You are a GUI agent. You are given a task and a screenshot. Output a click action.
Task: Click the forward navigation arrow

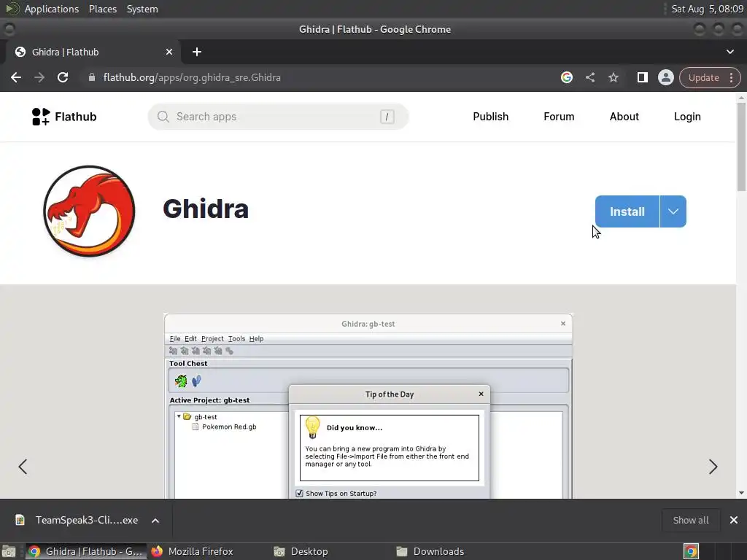(x=39, y=77)
